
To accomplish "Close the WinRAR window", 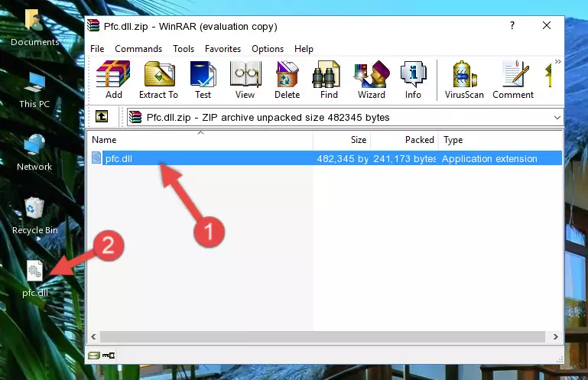I will pyautogui.click(x=547, y=25).
